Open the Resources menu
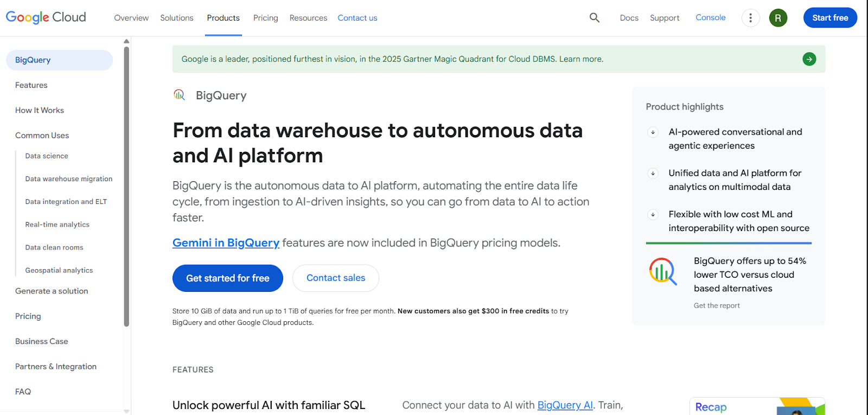 coord(308,17)
